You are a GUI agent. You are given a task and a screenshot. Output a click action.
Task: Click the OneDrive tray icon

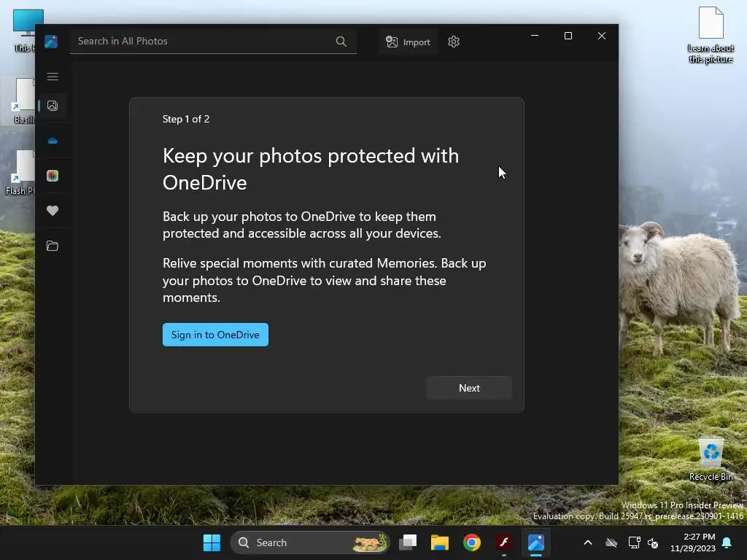pos(611,542)
